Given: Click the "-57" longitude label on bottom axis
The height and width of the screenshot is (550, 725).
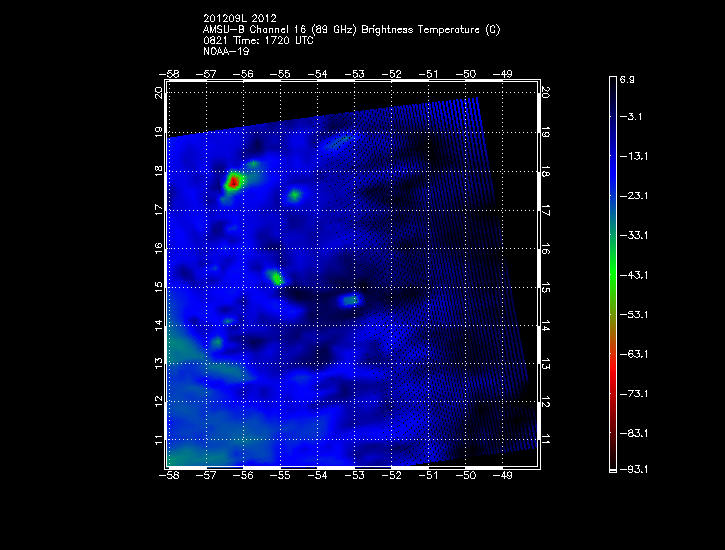Looking at the screenshot, I should (x=206, y=475).
